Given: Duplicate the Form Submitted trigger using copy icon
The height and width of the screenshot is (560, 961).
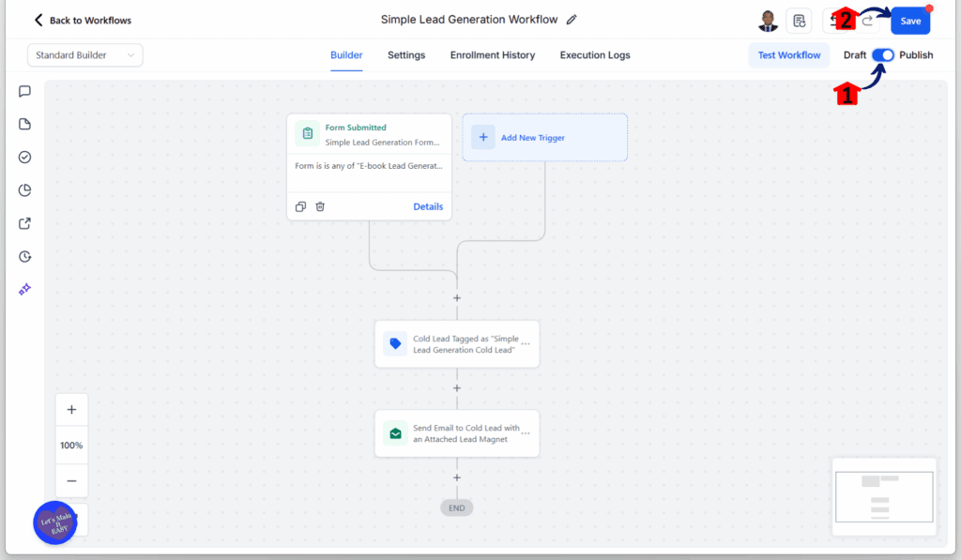Looking at the screenshot, I should [x=300, y=206].
